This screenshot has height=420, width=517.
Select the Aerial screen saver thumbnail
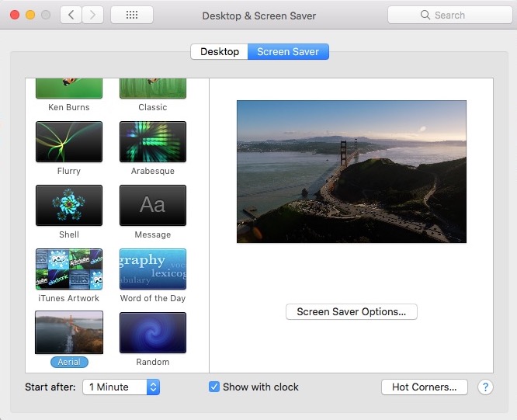(69, 332)
